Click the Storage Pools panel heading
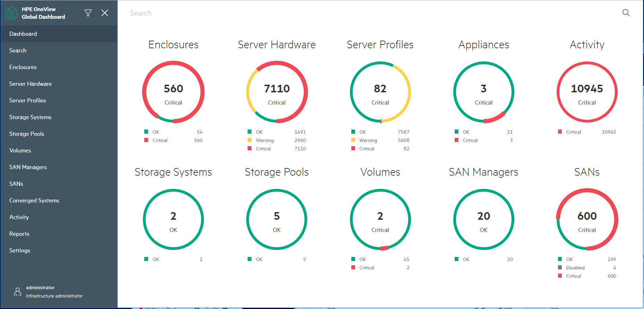This screenshot has width=644, height=309. click(x=277, y=173)
